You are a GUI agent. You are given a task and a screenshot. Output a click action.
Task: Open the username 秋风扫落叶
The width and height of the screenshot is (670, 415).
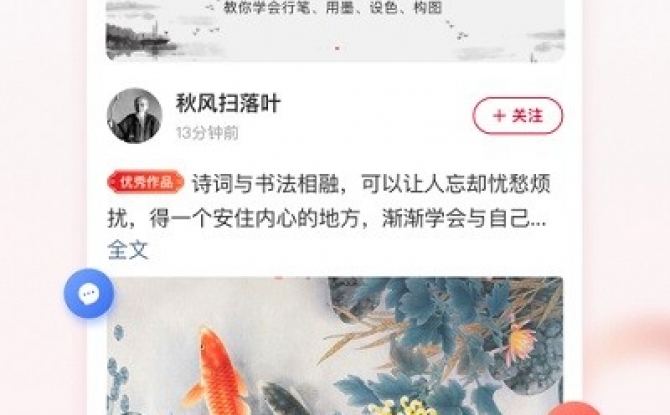tap(228, 103)
